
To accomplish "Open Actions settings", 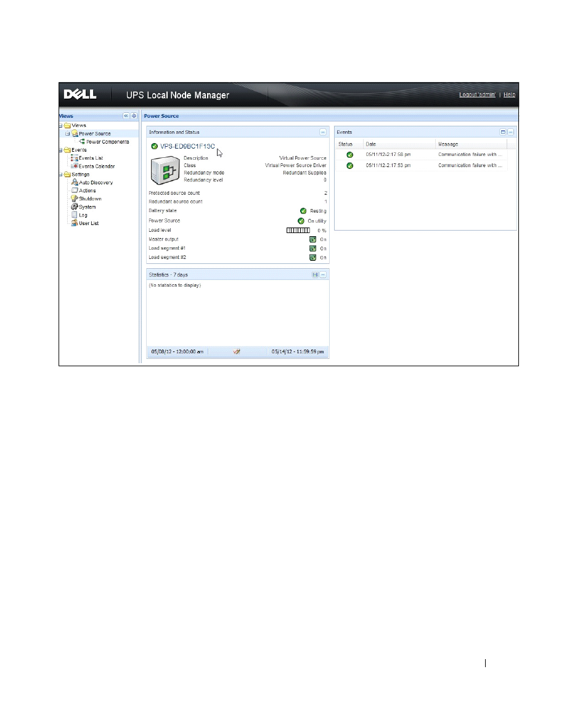I will pos(88,191).
